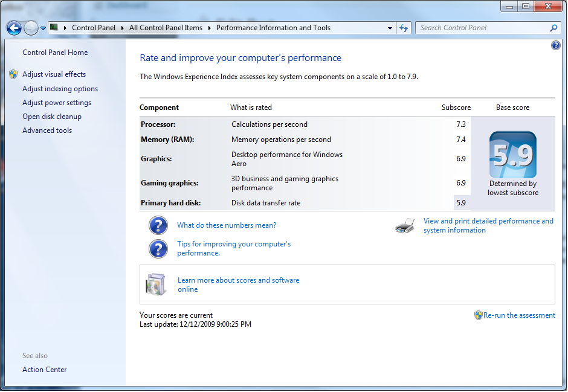Click the Control Panel icon in address bar
This screenshot has height=392, width=568.
click(54, 27)
